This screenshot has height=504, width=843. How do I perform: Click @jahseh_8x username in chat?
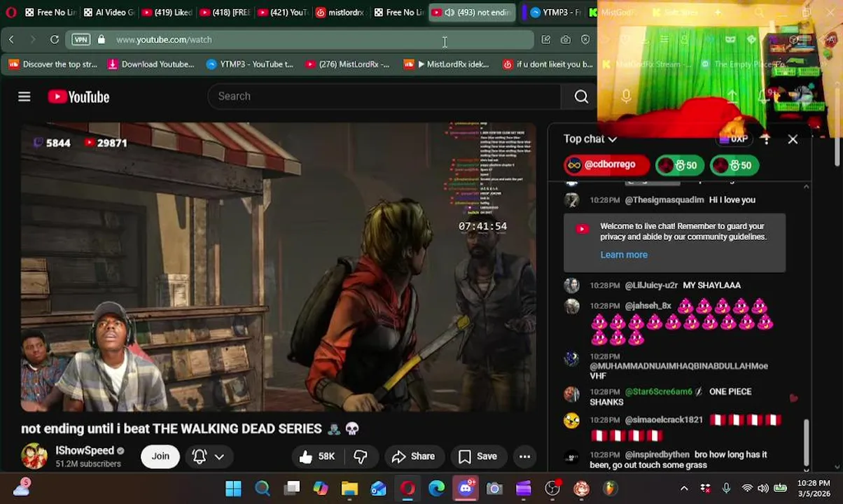tap(648, 306)
